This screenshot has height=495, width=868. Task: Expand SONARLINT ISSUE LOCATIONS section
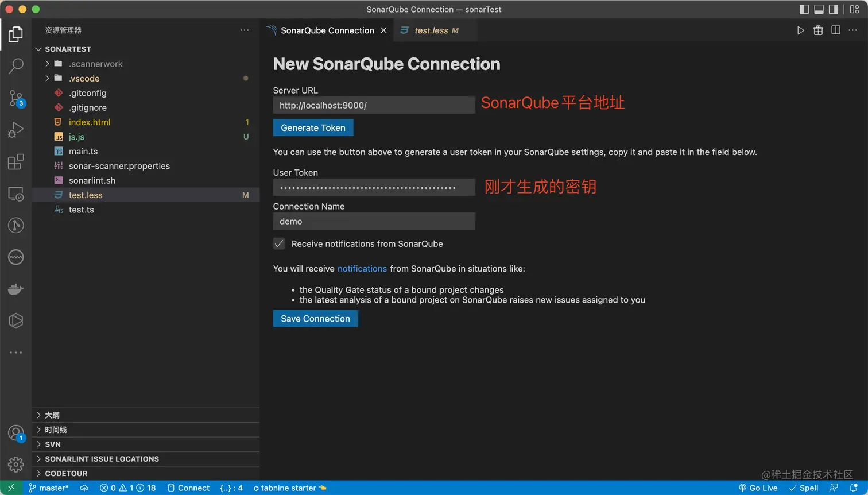pyautogui.click(x=146, y=459)
